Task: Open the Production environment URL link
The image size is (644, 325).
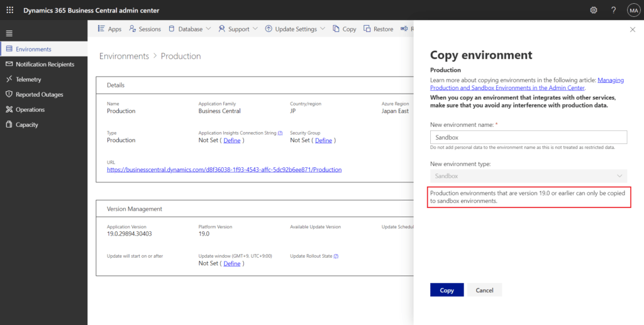Action: pos(225,170)
